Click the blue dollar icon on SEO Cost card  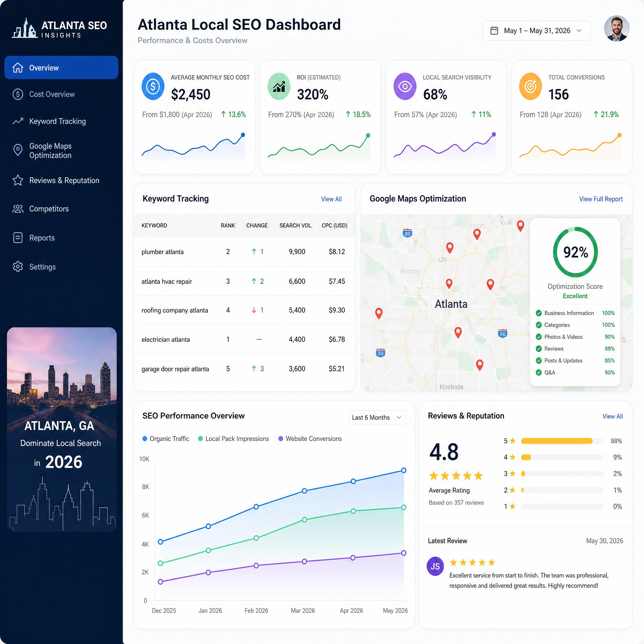pos(153,86)
